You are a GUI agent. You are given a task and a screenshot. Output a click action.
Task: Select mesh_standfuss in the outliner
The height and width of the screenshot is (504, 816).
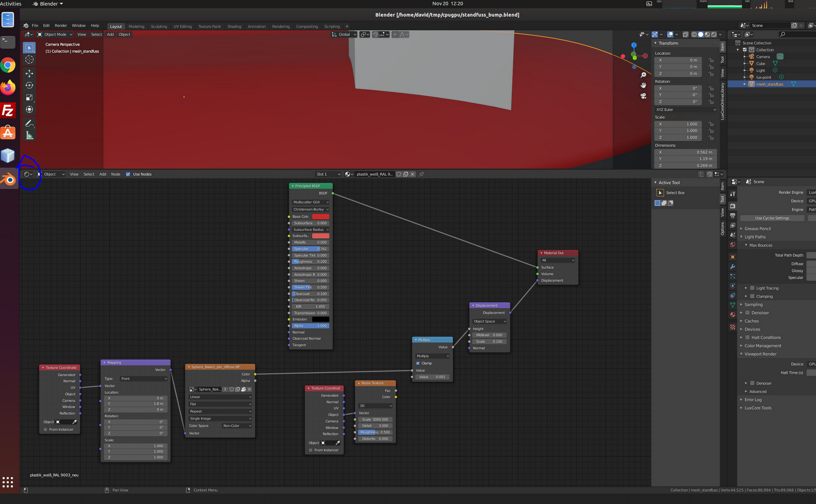770,84
